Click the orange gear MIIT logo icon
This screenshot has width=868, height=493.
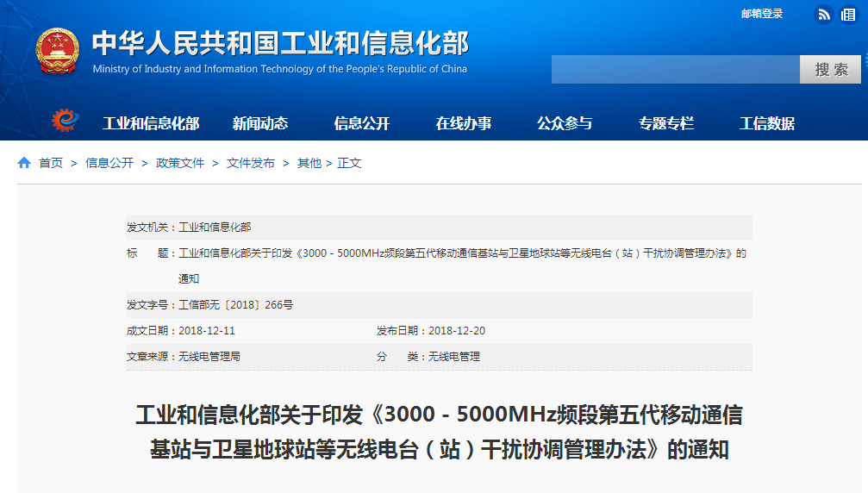[66, 120]
